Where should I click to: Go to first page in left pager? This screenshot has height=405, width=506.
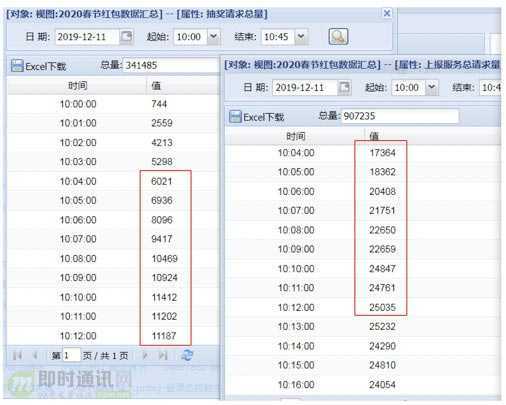click(x=17, y=356)
